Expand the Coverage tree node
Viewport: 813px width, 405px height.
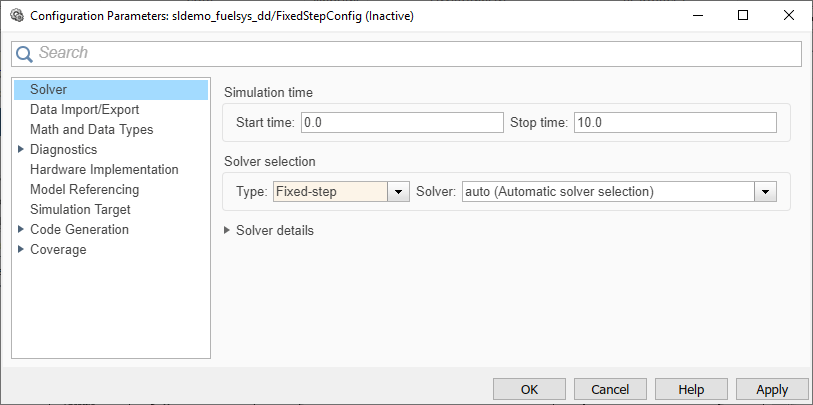point(20,249)
